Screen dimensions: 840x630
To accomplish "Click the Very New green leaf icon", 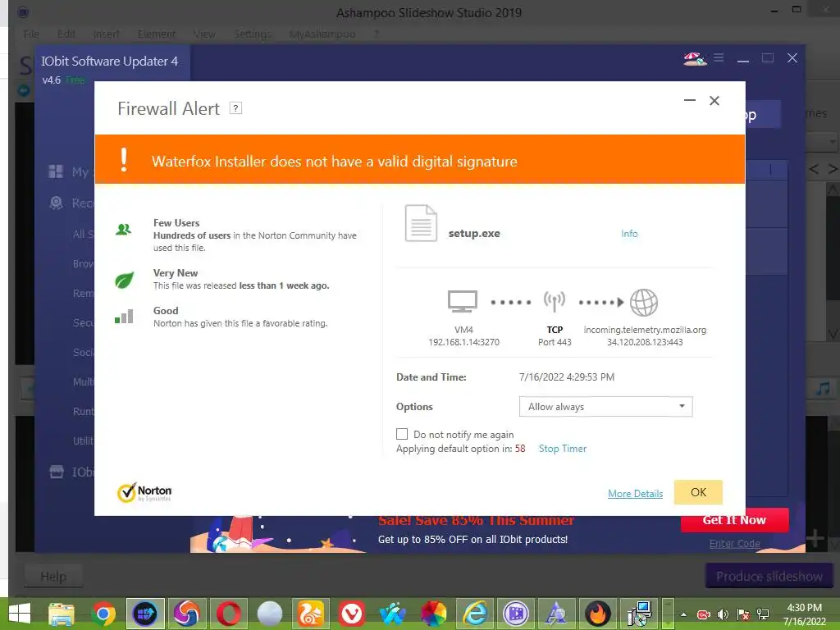I will 125,280.
